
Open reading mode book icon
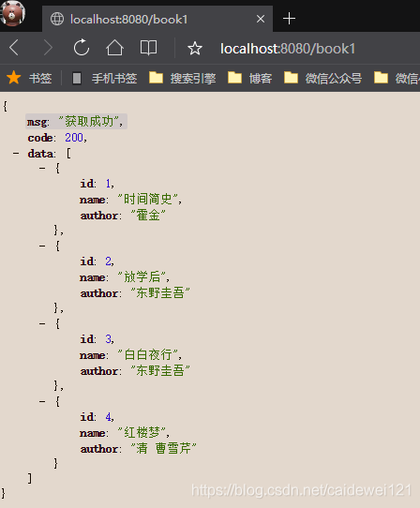coord(148,48)
